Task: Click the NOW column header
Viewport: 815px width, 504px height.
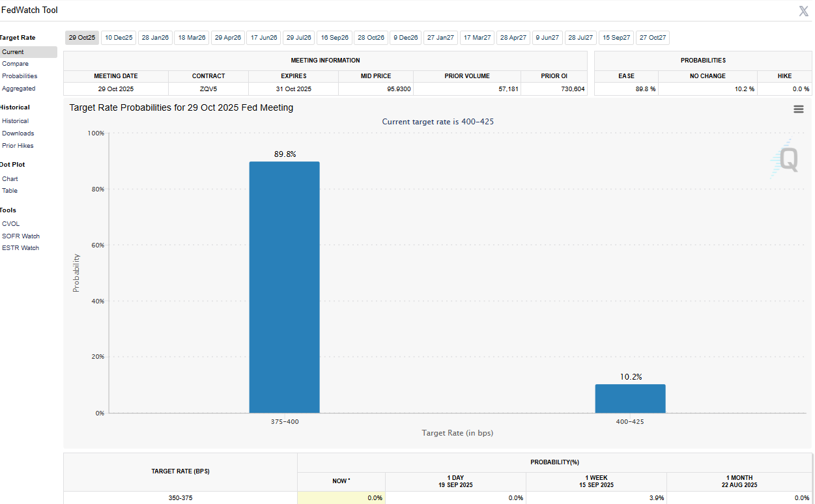Action: pos(341,481)
